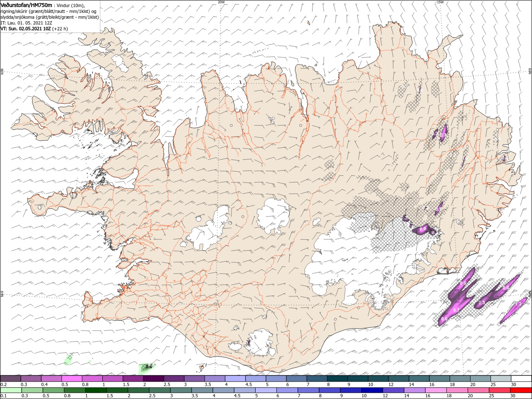
Task: Click the 0.7 precipitation value offshore southeast
Action: (x=456, y=310)
